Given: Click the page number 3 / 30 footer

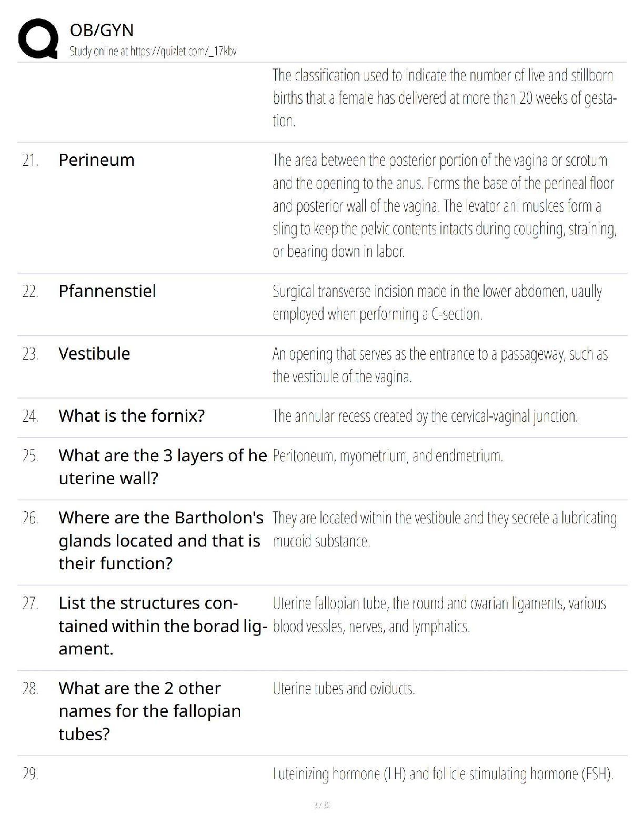Looking at the screenshot, I should click(x=321, y=805).
